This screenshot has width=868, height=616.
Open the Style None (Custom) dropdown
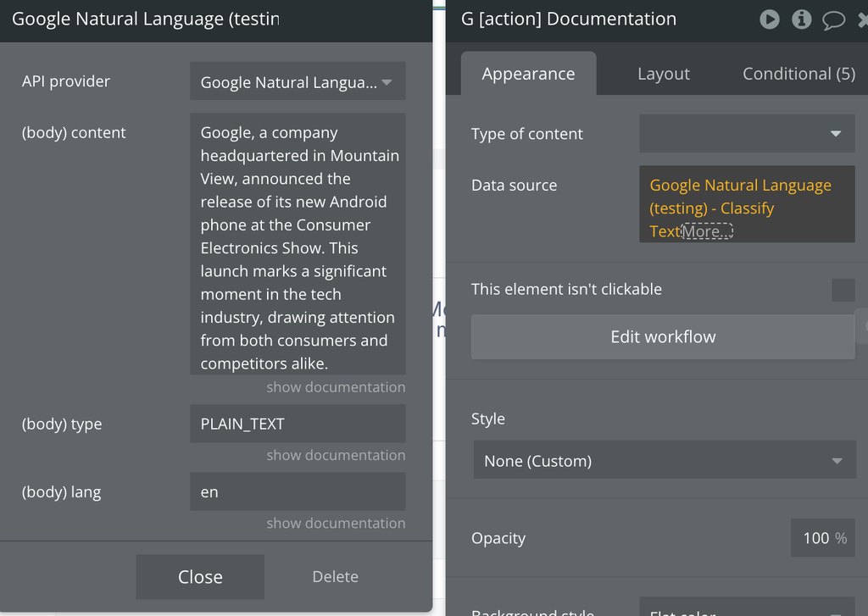coord(665,460)
